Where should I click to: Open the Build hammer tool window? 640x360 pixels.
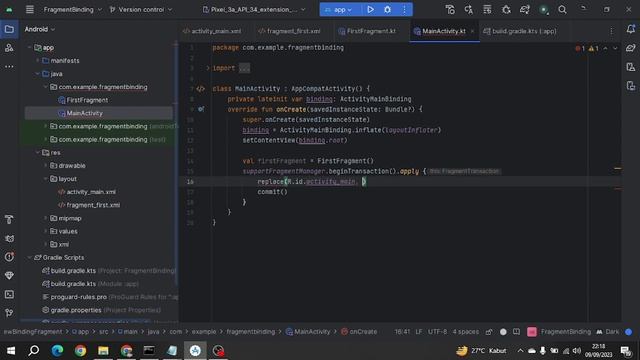[9, 220]
